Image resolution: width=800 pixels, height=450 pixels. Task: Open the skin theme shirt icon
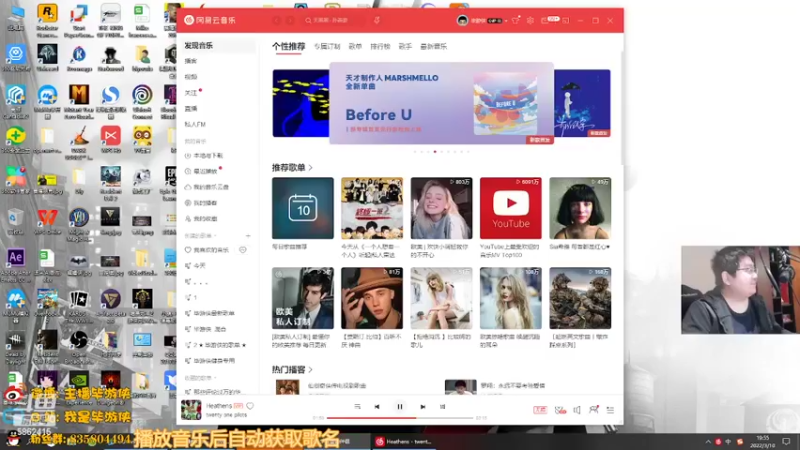[x=515, y=20]
